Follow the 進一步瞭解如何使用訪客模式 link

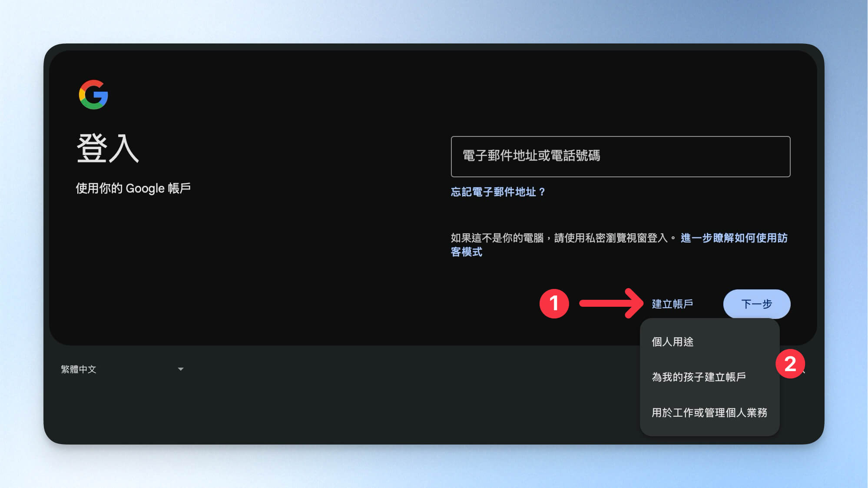click(x=733, y=238)
